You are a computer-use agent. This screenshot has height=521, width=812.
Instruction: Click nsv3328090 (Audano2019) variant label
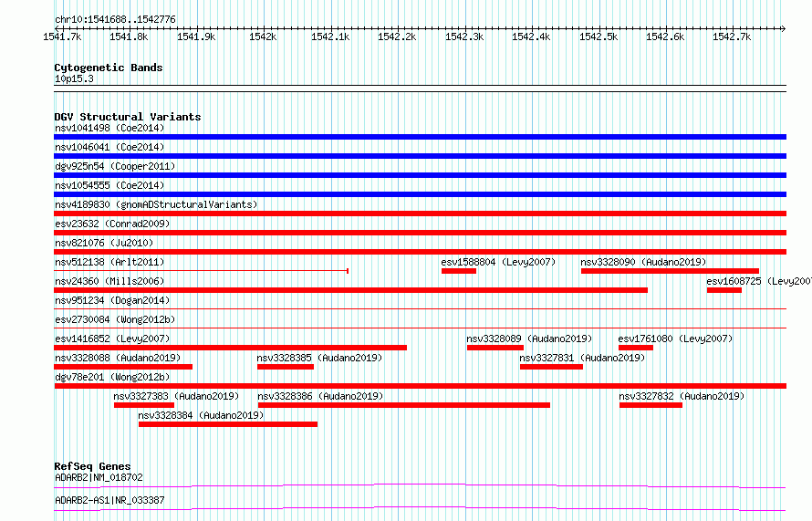click(643, 262)
